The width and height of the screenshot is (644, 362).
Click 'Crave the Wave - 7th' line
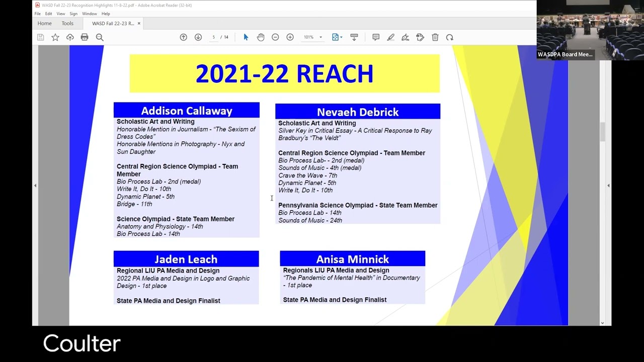[308, 175]
